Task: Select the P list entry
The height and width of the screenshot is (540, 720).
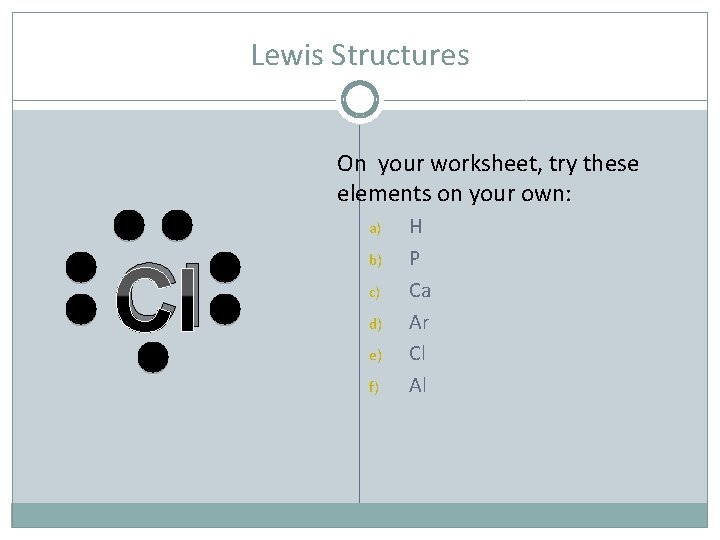Action: [415, 259]
